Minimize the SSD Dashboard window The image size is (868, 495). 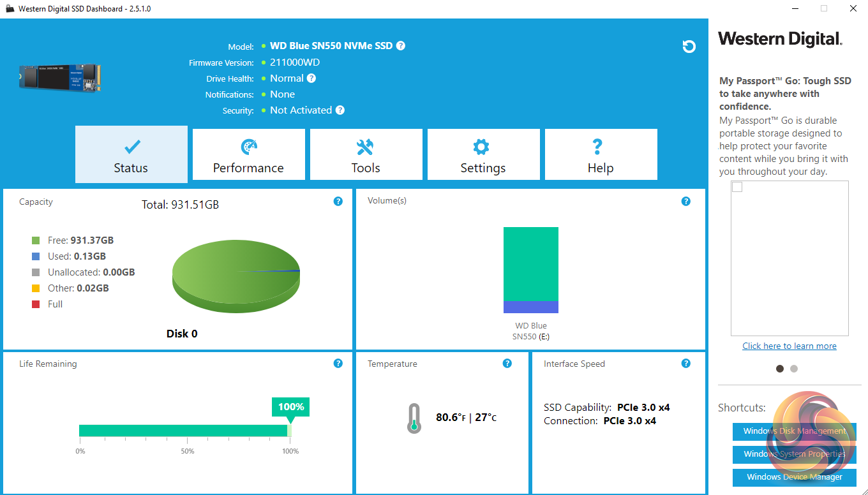(x=795, y=9)
